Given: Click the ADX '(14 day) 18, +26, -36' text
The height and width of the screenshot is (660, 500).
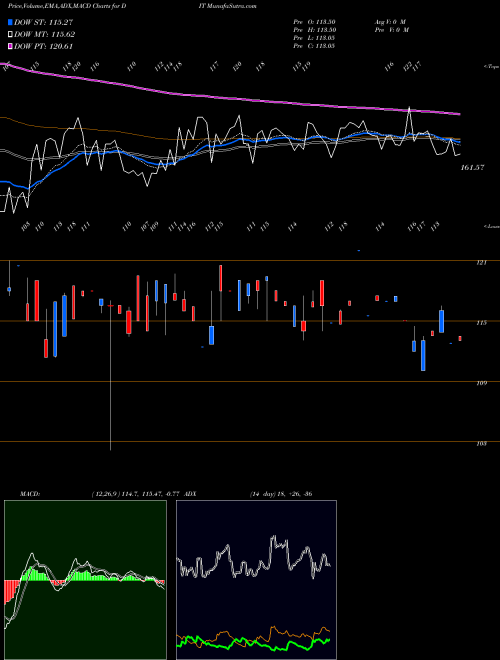Looking at the screenshot, I should tap(281, 494).
